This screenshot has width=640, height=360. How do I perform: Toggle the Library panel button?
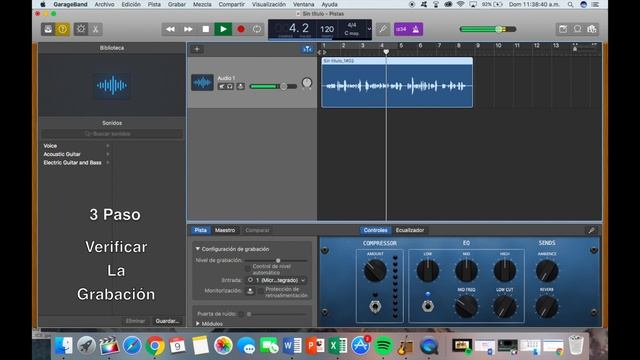coord(48,29)
